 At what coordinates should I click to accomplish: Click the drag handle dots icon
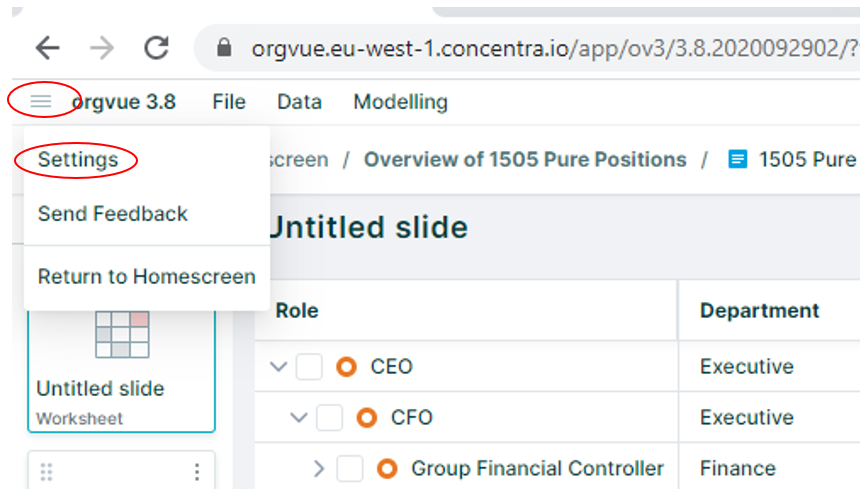point(47,471)
